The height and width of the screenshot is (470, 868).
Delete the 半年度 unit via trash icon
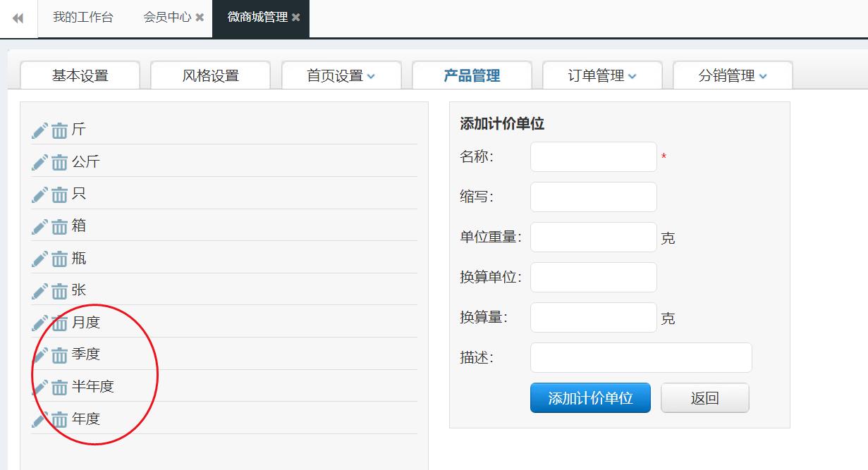tap(59, 388)
